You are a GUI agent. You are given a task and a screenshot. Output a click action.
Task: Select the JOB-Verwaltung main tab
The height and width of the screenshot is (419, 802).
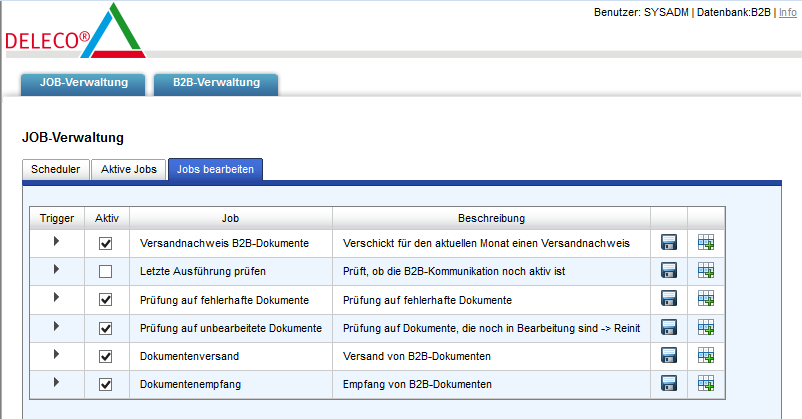(83, 83)
